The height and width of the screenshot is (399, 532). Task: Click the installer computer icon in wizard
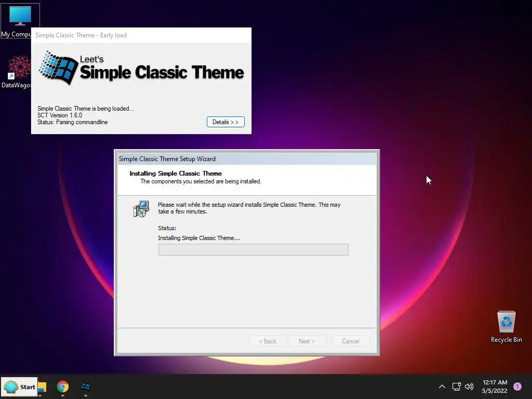coord(141,209)
